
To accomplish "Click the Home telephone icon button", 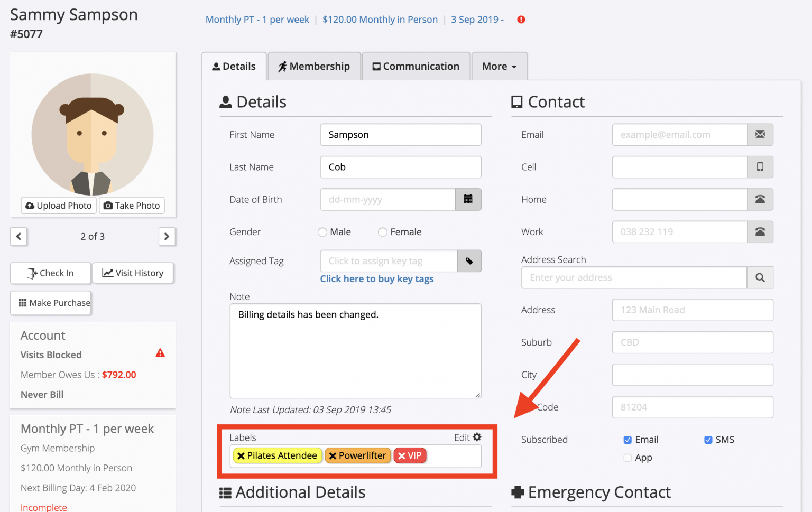I will (x=760, y=200).
